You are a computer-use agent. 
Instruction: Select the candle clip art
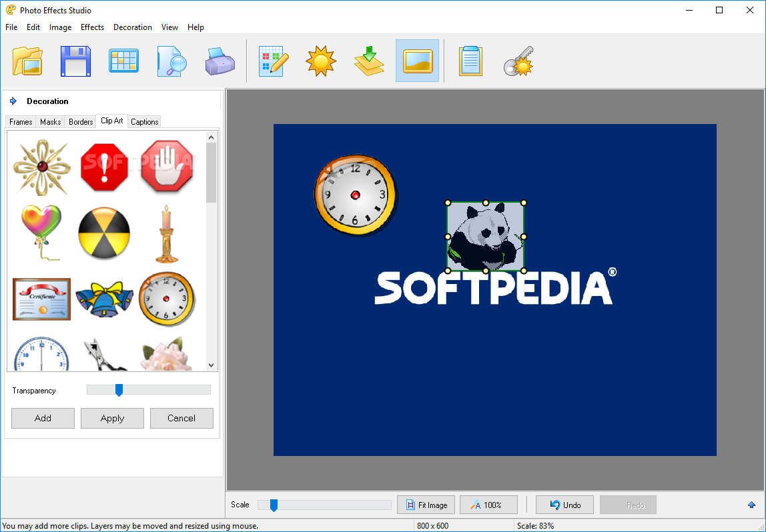click(x=167, y=234)
